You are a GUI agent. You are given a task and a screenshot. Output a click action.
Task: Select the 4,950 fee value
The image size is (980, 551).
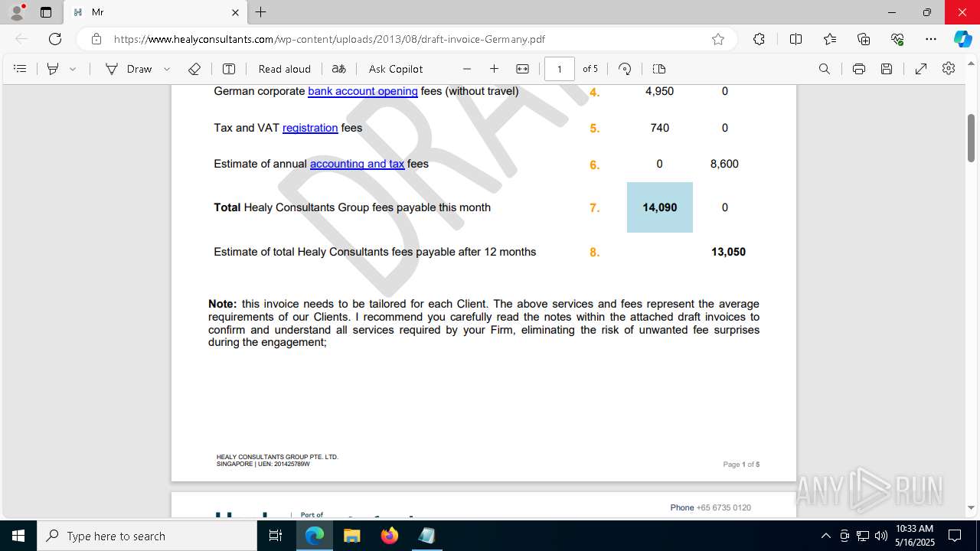(659, 91)
